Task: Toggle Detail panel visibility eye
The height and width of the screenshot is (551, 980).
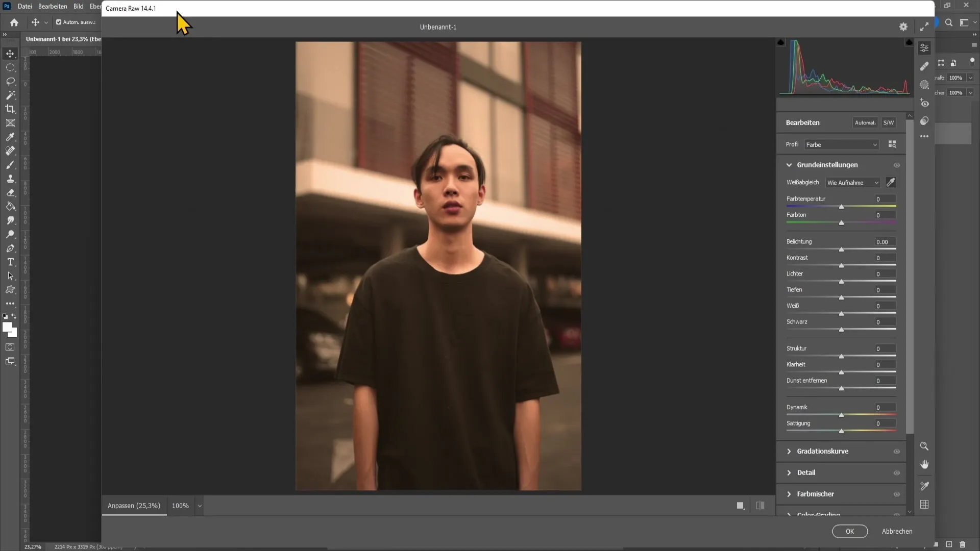Action: (897, 473)
